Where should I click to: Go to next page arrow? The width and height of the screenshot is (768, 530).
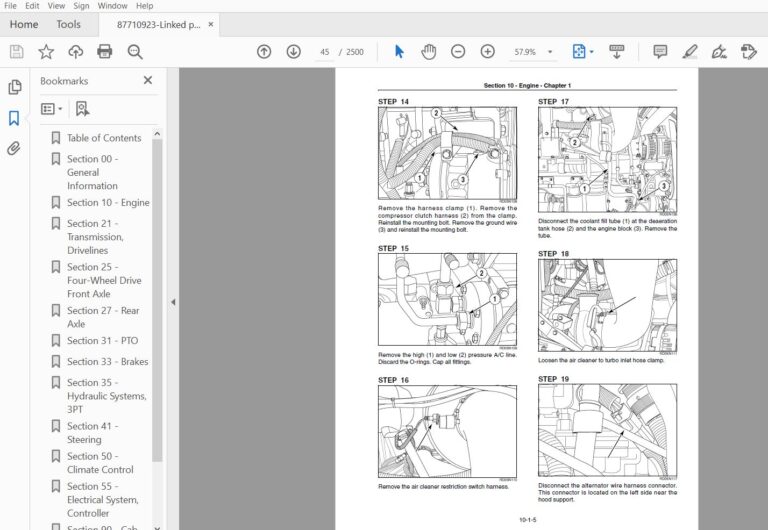[293, 51]
